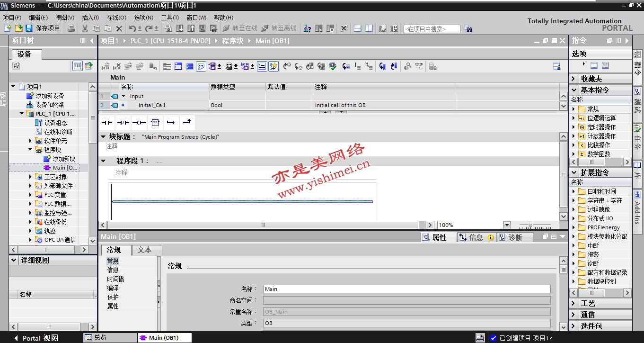Switch to the 信息 inspector tab

click(476, 237)
